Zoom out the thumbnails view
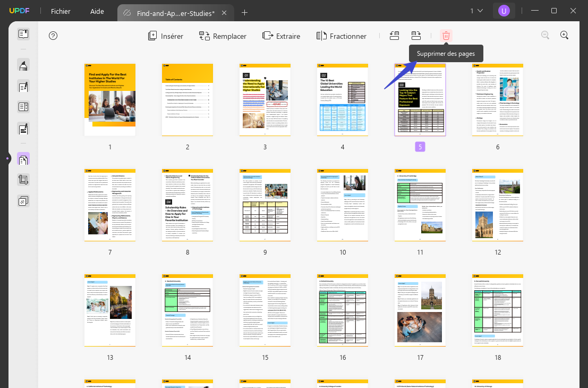The width and height of the screenshot is (588, 388). (546, 35)
